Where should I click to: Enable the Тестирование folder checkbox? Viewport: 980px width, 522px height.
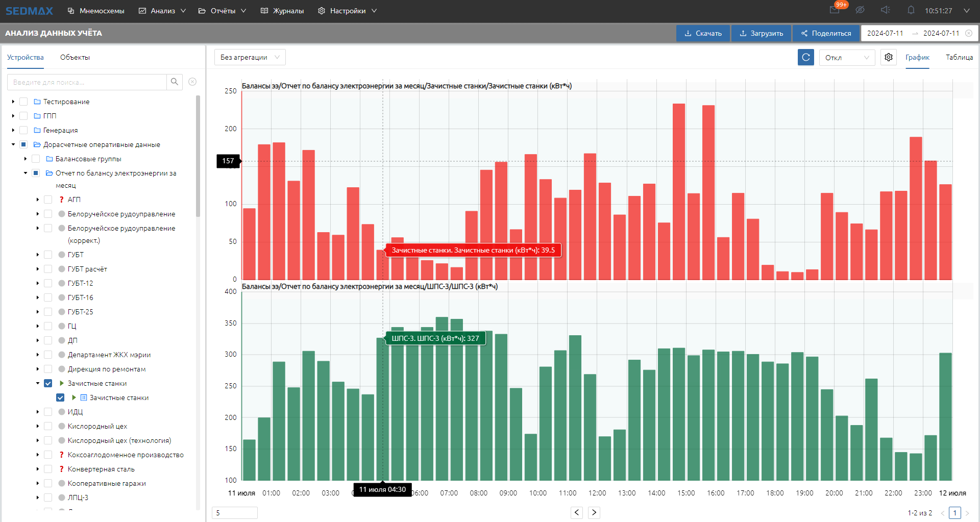[23, 102]
